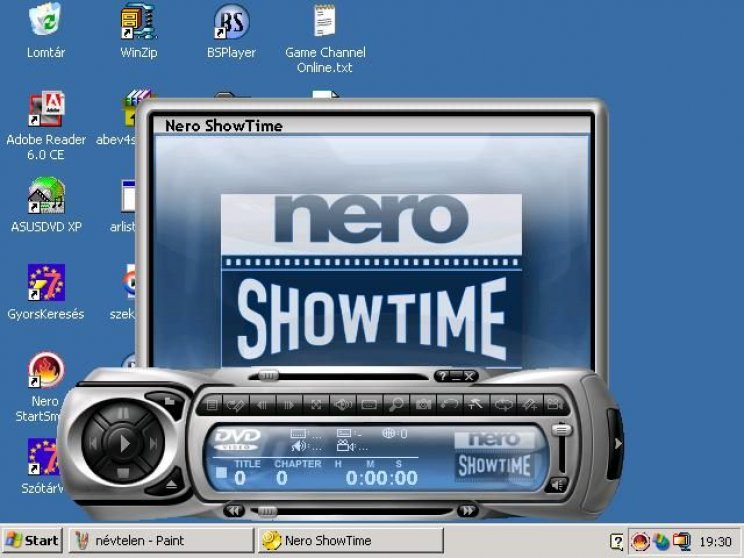Open audio options with the speaker toolbar icon
The width and height of the screenshot is (744, 558).
click(343, 405)
